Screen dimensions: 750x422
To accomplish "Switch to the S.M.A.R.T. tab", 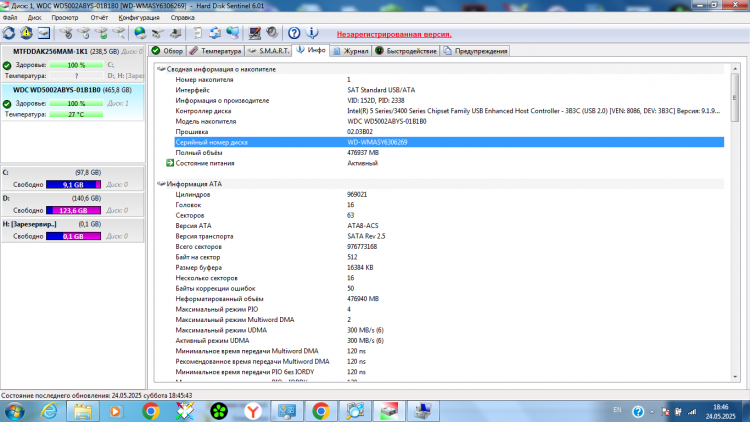I will [x=268, y=51].
